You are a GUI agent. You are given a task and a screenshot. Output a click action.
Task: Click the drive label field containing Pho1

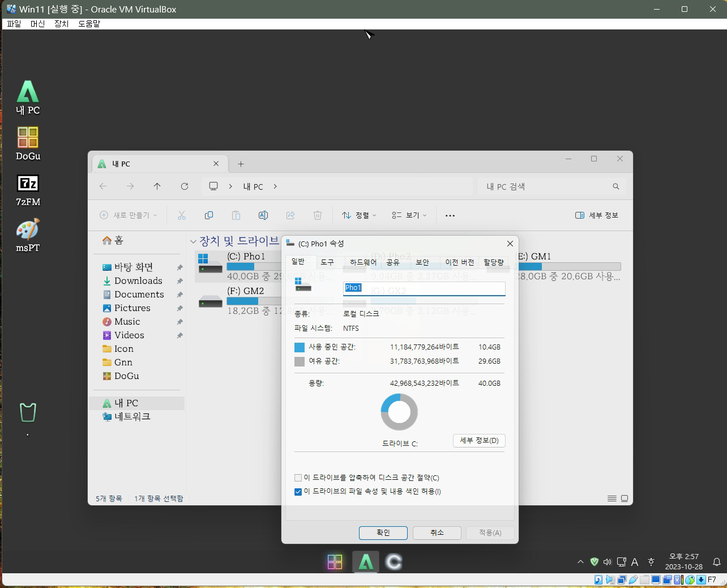tap(424, 288)
